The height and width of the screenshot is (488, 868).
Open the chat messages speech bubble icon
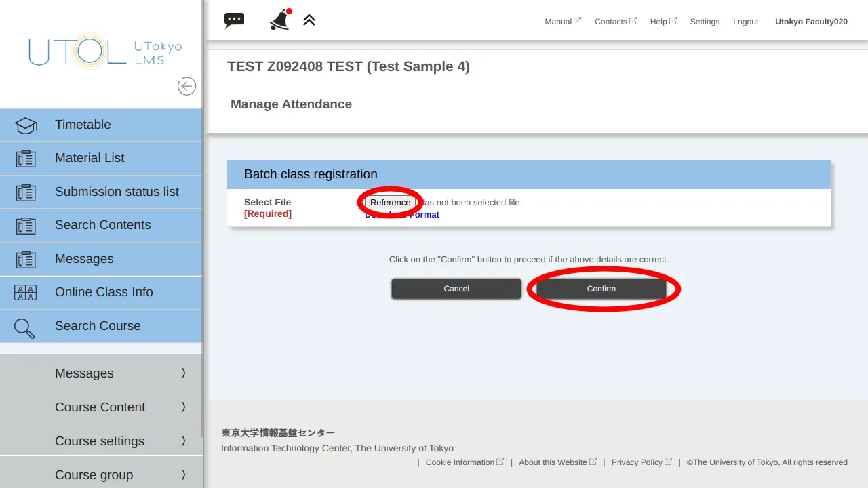(x=234, y=20)
